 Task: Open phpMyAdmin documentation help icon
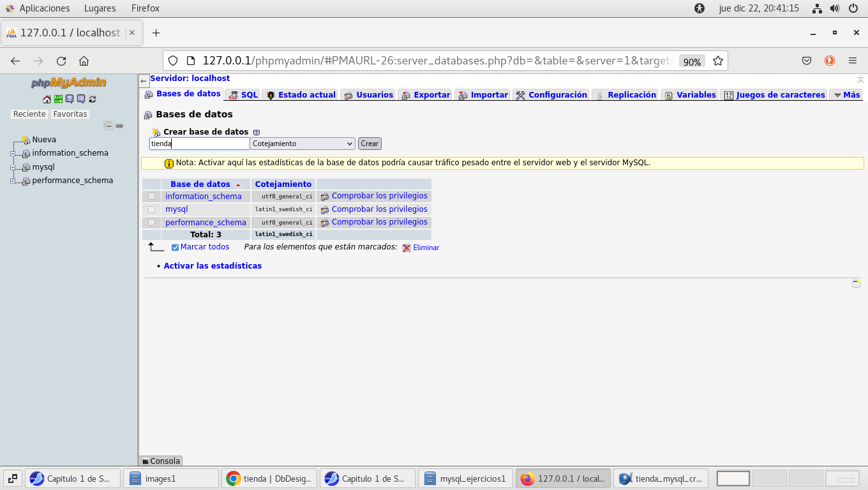pyautogui.click(x=70, y=99)
